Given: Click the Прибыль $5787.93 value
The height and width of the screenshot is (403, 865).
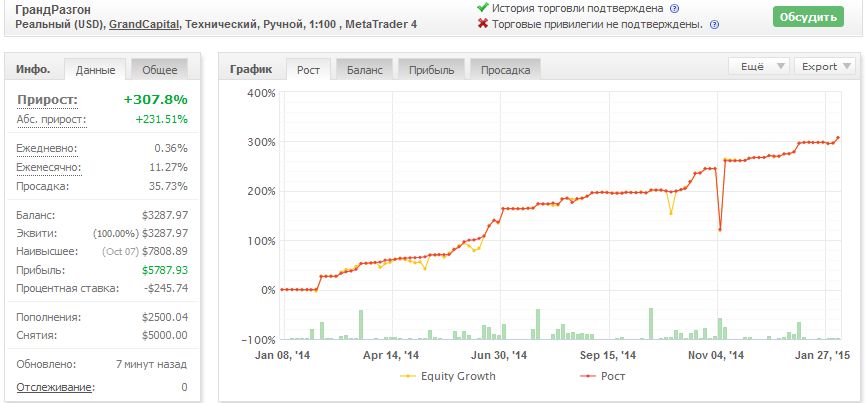Looking at the screenshot, I should tap(165, 270).
